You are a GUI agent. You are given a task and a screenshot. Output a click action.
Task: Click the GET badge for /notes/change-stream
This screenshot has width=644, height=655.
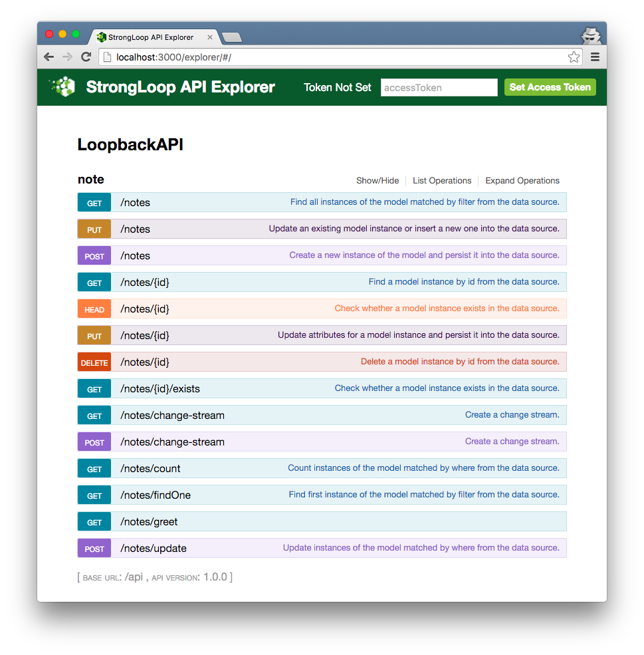tap(94, 416)
